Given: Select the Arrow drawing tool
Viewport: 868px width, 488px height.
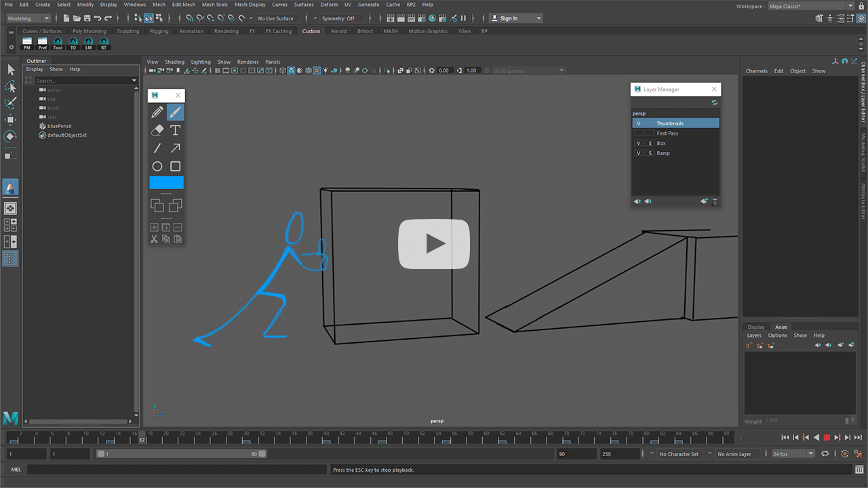Looking at the screenshot, I should click(x=175, y=148).
